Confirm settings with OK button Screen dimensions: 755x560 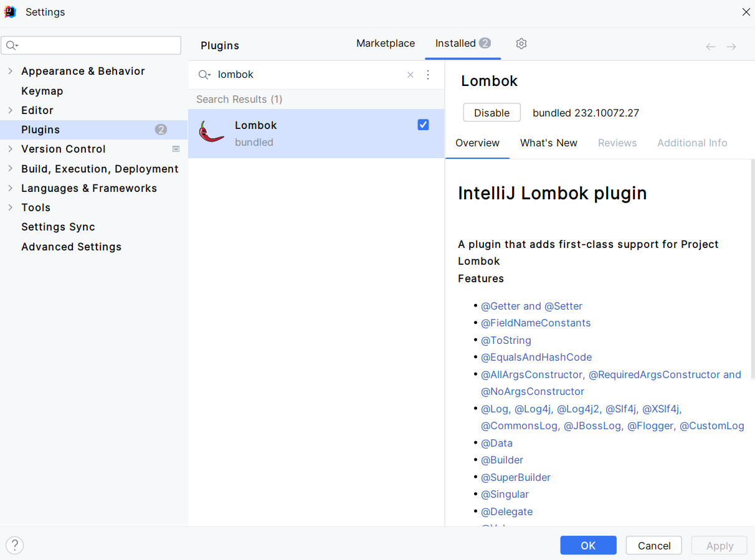click(x=588, y=546)
